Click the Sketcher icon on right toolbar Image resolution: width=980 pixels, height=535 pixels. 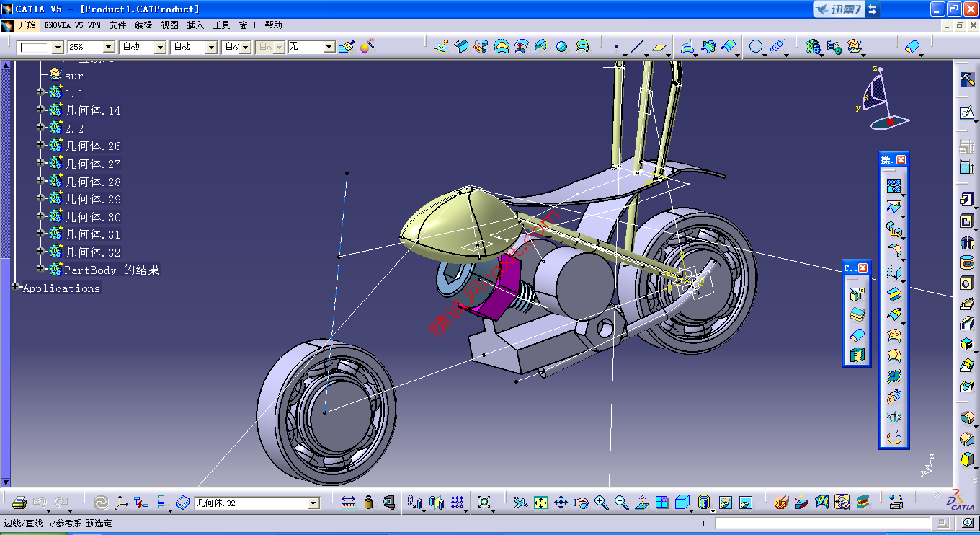coord(967,113)
